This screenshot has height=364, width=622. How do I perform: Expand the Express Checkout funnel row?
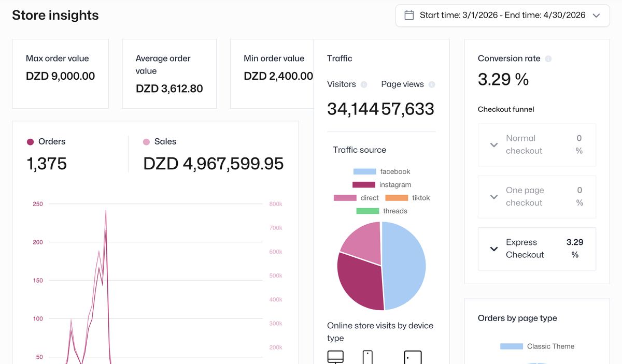[537, 249]
